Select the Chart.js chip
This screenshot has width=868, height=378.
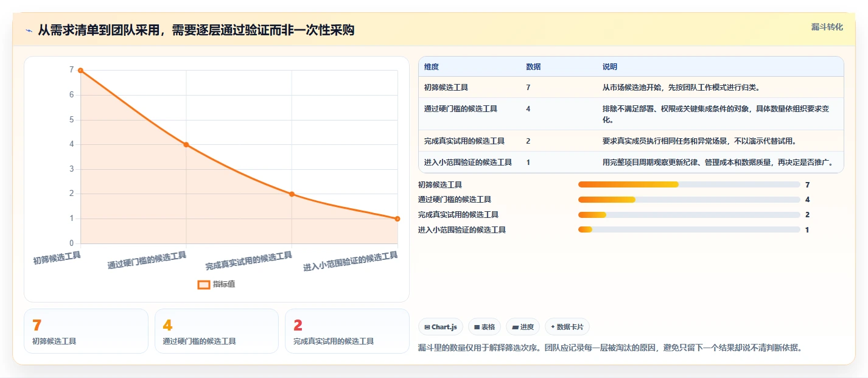coord(441,327)
